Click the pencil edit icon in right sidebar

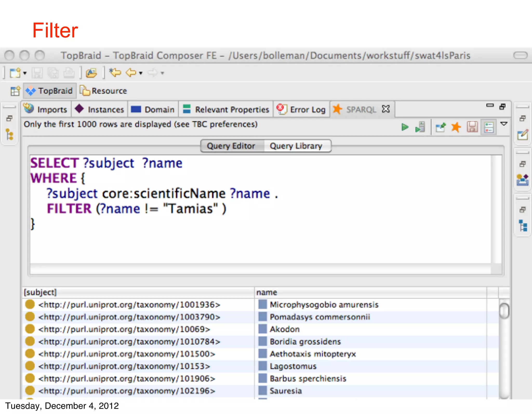click(522, 135)
